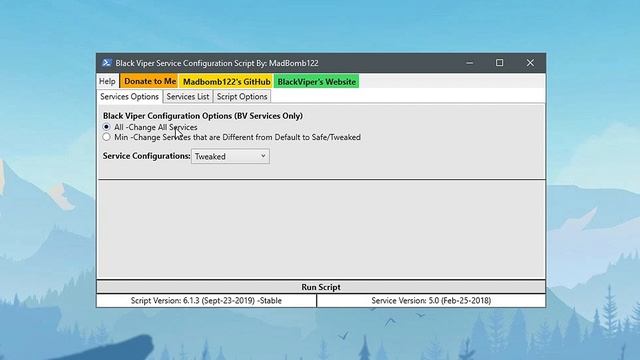Click the Donate to Me menu item
Image resolution: width=640 pixels, height=360 pixels.
(150, 81)
